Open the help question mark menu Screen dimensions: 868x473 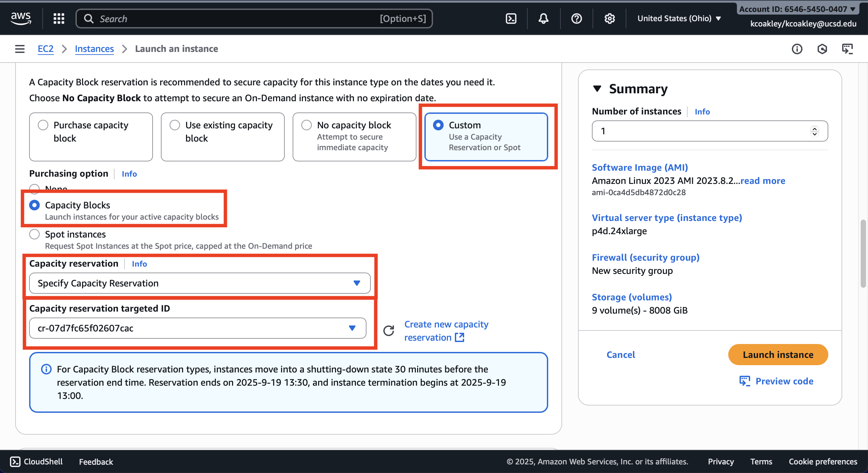pos(576,19)
